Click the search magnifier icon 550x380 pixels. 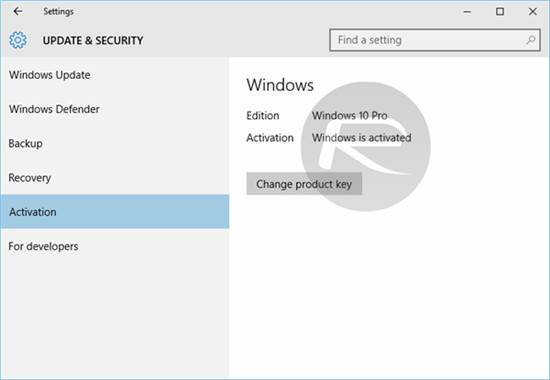(x=531, y=40)
